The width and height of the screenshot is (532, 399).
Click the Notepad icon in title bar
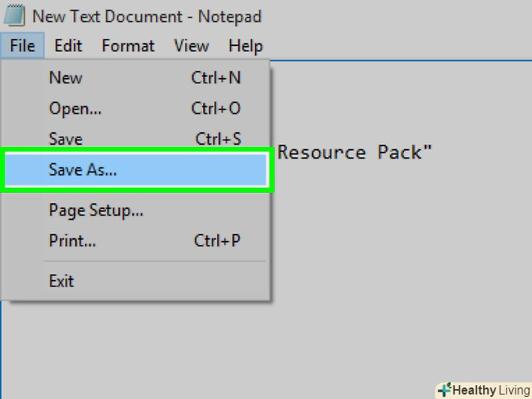pos(14,15)
